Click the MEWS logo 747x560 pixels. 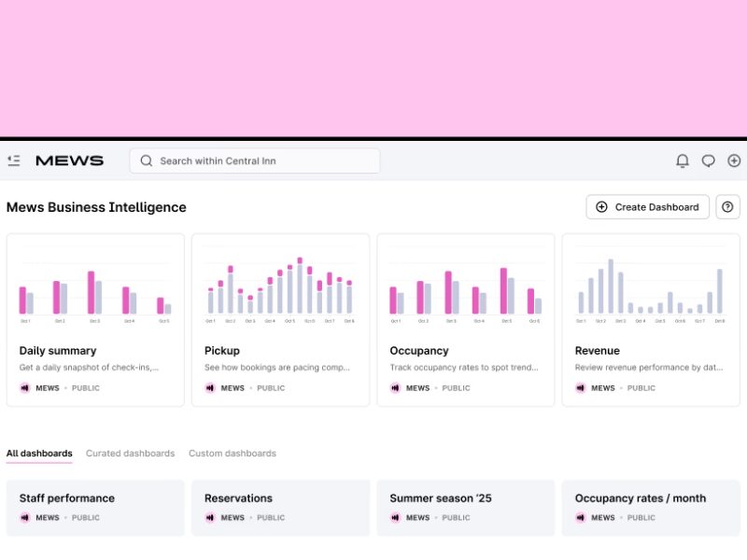[x=69, y=161]
